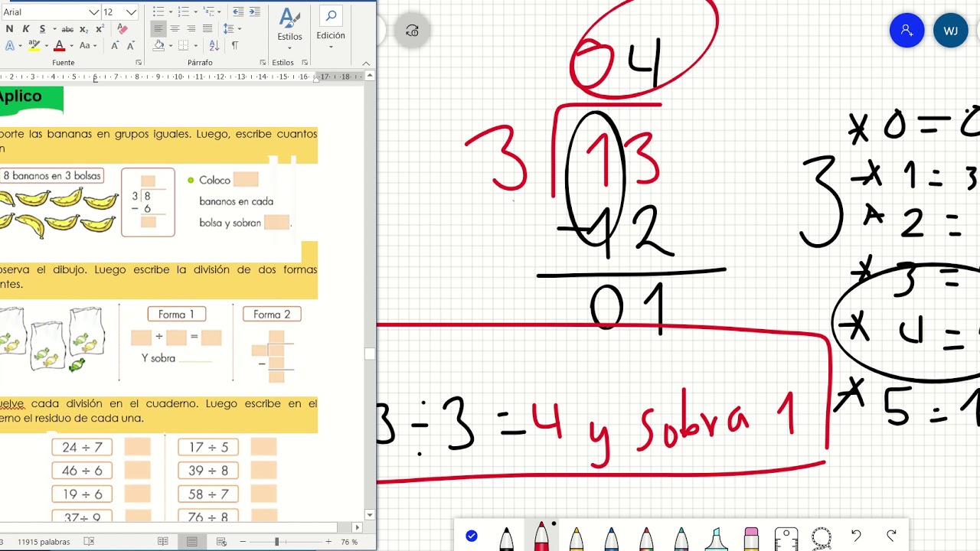Click the clear formatting eraser icon

click(x=122, y=29)
